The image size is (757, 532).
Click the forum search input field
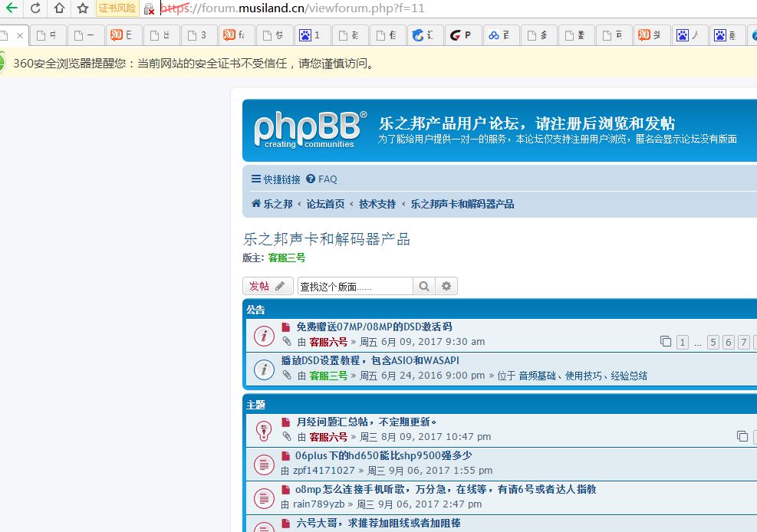click(x=354, y=286)
